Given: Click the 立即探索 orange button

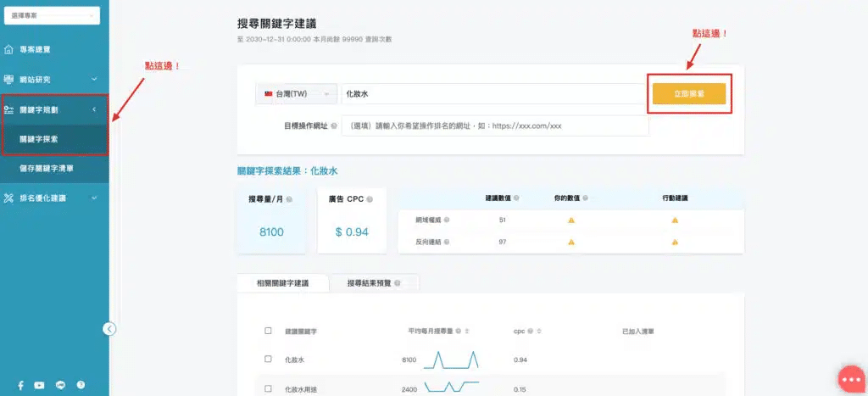Looking at the screenshot, I should tap(688, 93).
